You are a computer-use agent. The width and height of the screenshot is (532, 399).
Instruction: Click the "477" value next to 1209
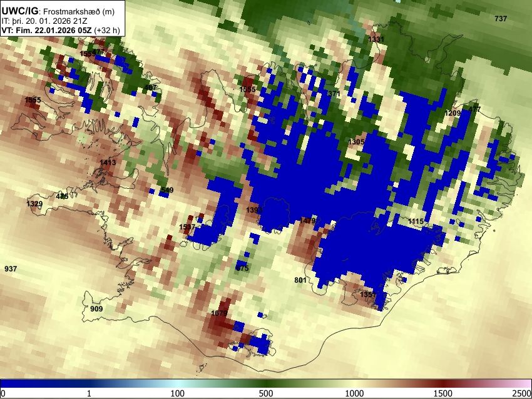point(474,109)
